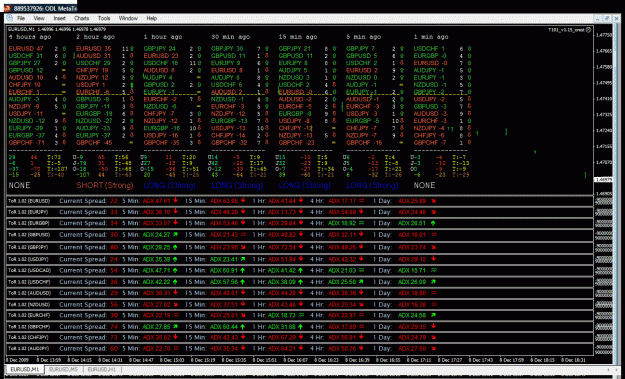The image size is (625, 379).
Task: Click 'EURUSD 47' in the 4 hours column
Action: [x=26, y=49]
